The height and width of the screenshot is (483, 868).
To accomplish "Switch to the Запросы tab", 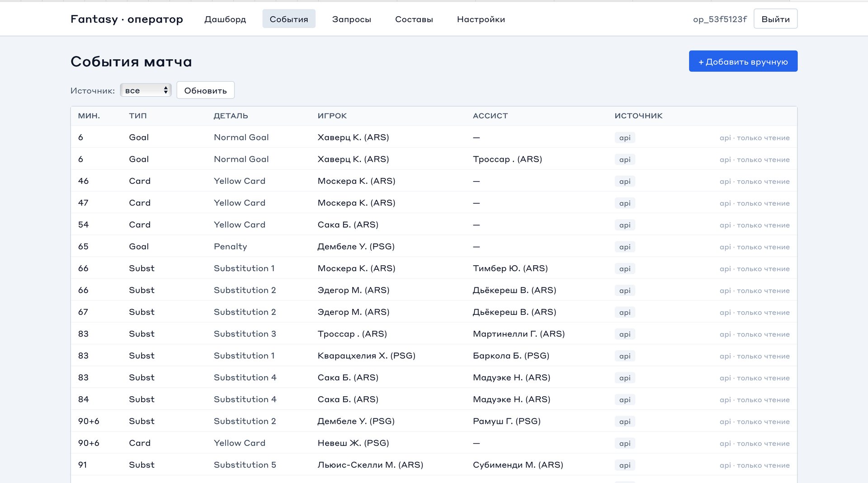I will [351, 19].
